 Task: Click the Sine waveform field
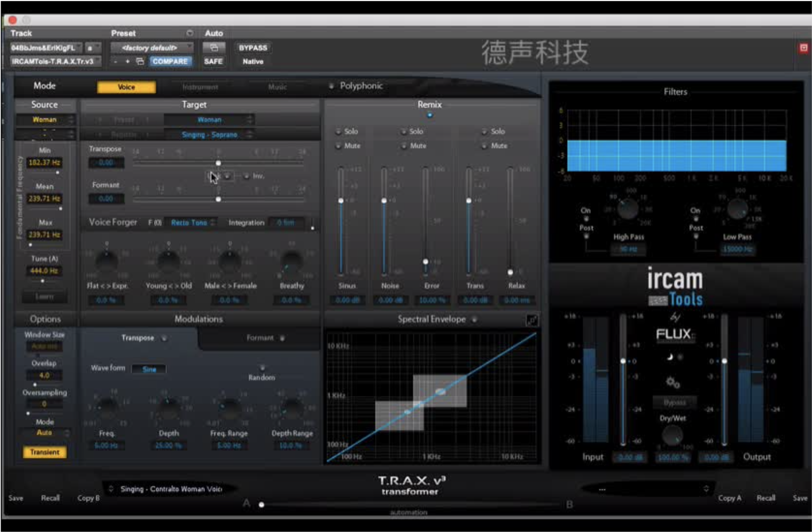pyautogui.click(x=149, y=369)
